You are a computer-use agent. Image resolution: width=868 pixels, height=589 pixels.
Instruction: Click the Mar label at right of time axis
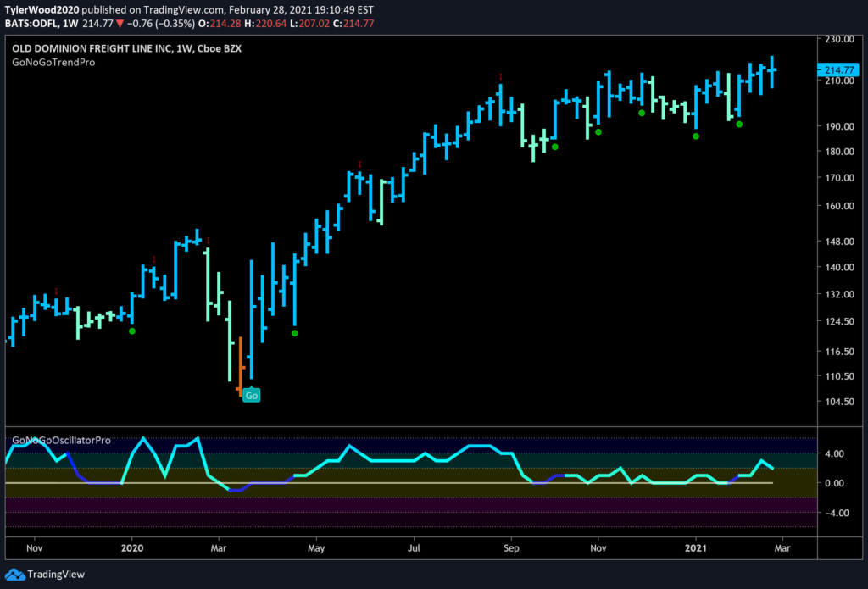[782, 547]
